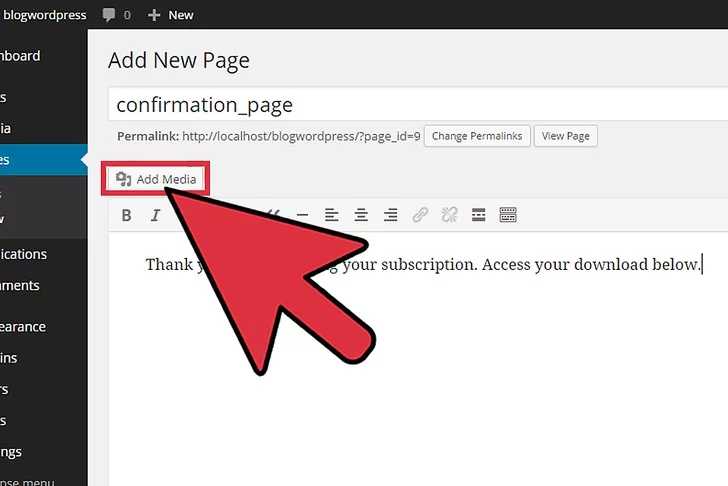Viewport: 728px width, 486px height.
Task: Toggle the extra toolbar row
Action: [508, 215]
